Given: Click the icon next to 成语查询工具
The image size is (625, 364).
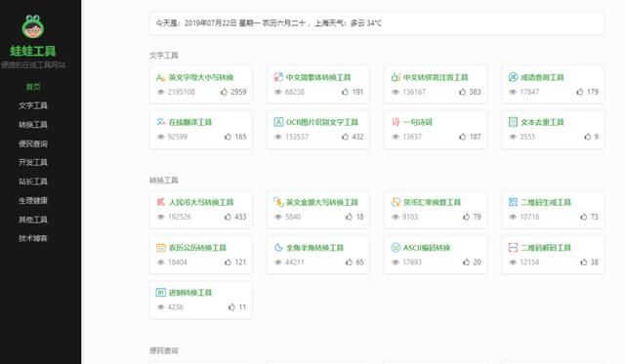Looking at the screenshot, I should click(513, 77).
